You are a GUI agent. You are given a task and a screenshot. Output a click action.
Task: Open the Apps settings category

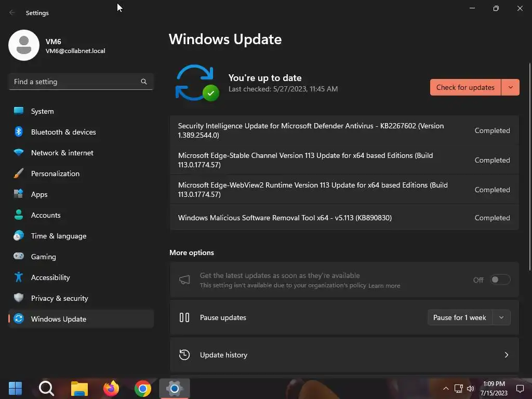tap(81, 194)
